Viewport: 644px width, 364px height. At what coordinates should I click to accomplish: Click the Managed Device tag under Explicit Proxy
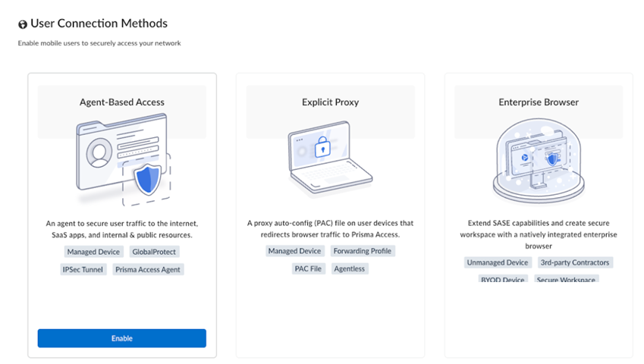[x=294, y=250]
